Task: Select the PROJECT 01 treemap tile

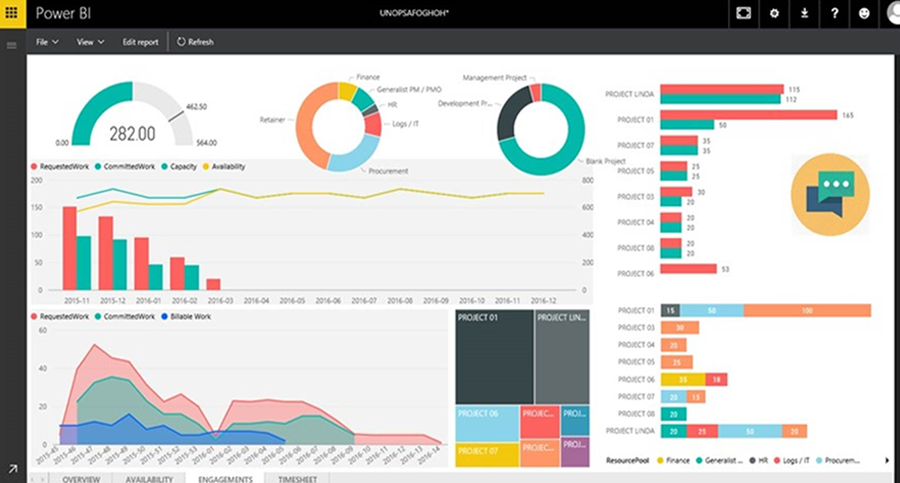Action: [x=494, y=357]
